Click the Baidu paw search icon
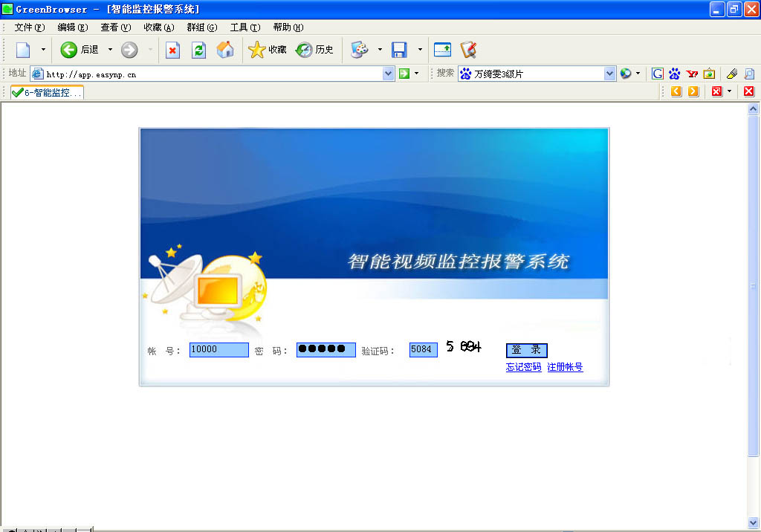 (675, 74)
